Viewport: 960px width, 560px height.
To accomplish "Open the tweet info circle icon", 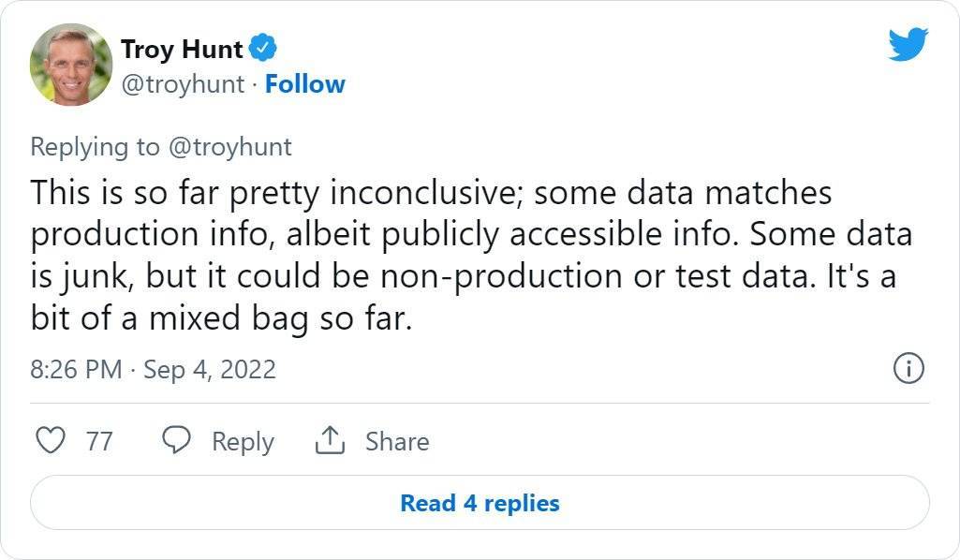I will click(909, 368).
